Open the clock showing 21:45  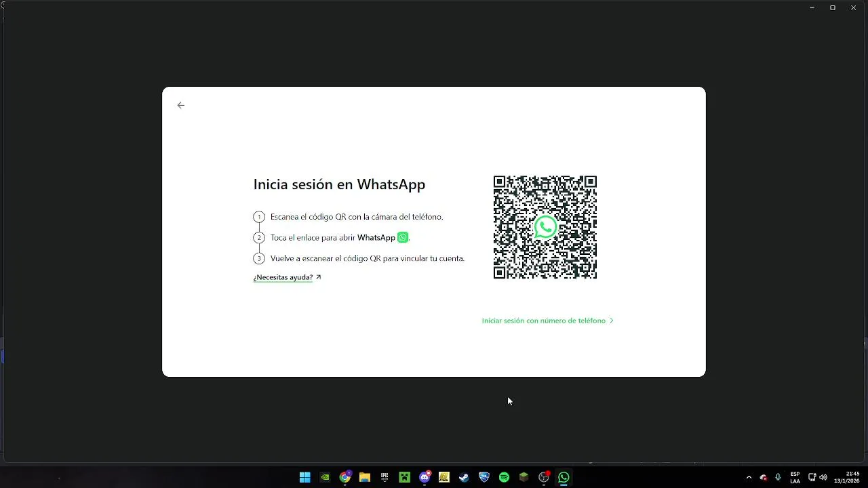(x=847, y=477)
